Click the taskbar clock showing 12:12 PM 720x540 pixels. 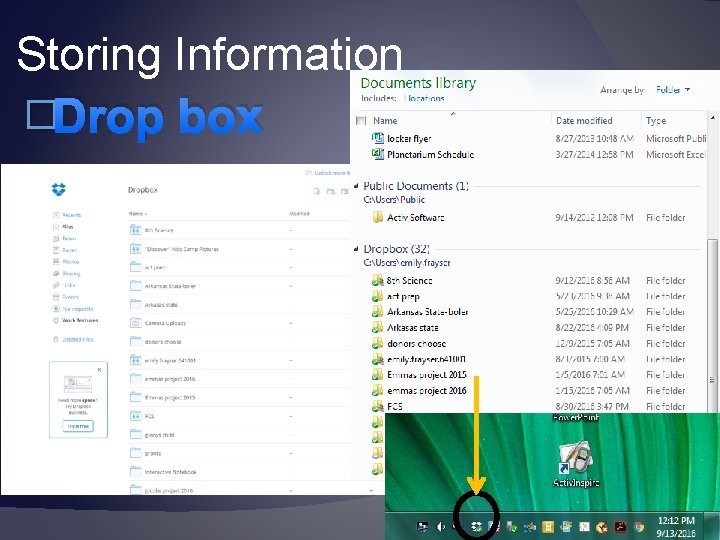676,527
